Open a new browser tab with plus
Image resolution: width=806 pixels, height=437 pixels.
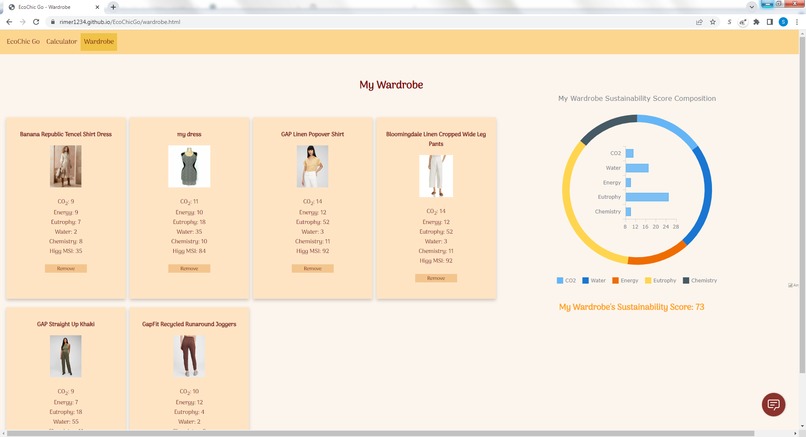(x=113, y=7)
